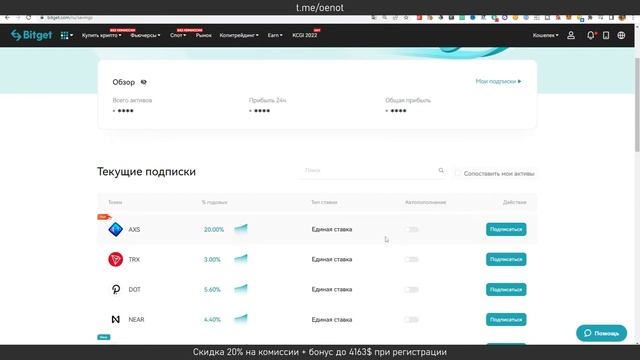This screenshot has height=360, width=640.
Task: Click the AXS 20.00% rate
Action: (214, 230)
